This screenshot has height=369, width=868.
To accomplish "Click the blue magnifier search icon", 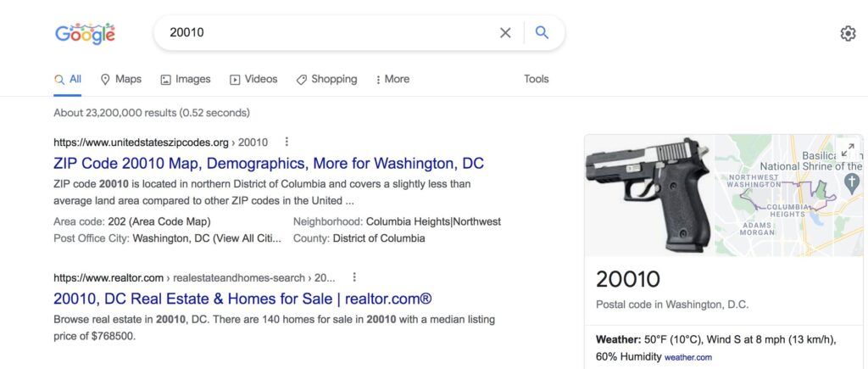I will click(542, 33).
